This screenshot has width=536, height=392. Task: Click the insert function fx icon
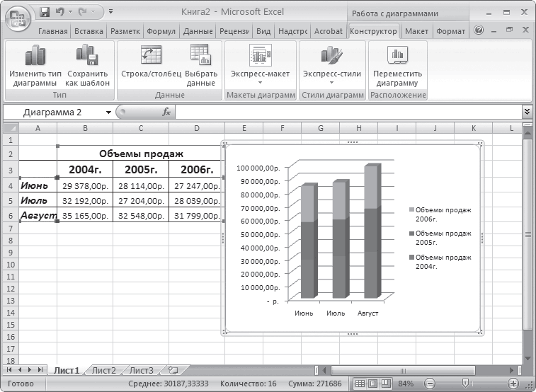166,112
